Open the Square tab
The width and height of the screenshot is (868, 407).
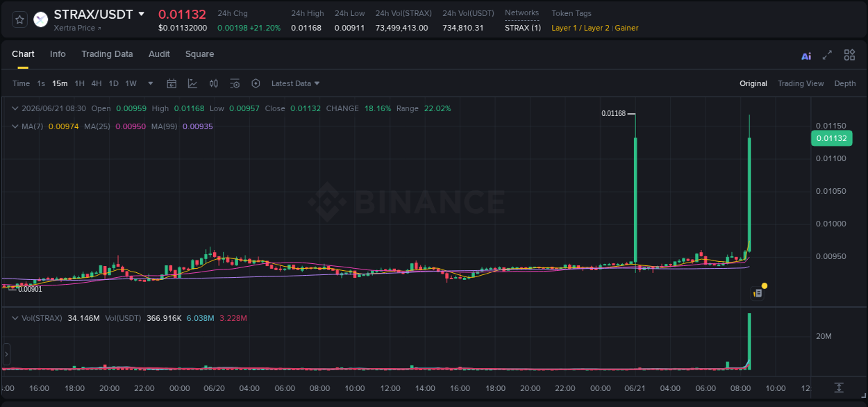[199, 54]
